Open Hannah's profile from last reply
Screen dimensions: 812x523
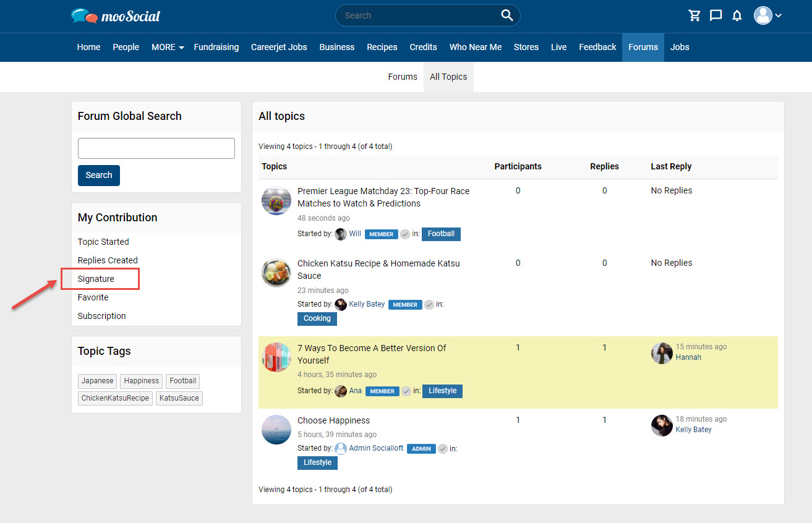coord(688,357)
